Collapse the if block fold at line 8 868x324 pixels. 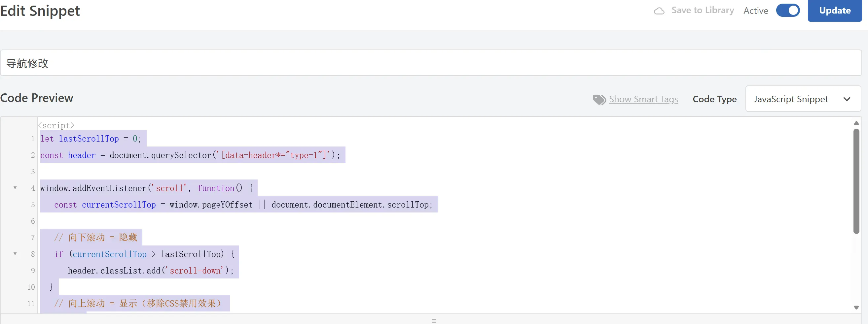(x=15, y=254)
